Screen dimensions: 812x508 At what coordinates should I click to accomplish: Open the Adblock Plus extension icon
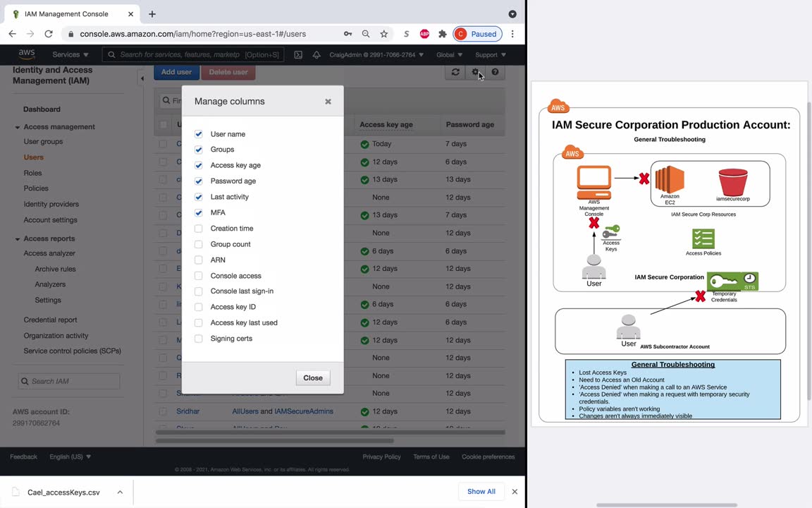pyautogui.click(x=424, y=34)
